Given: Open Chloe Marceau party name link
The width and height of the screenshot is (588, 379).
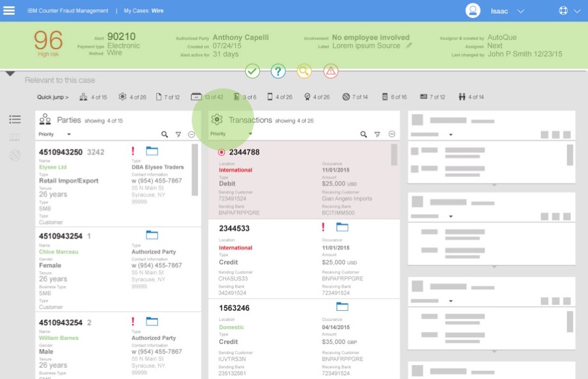Looking at the screenshot, I should (59, 252).
